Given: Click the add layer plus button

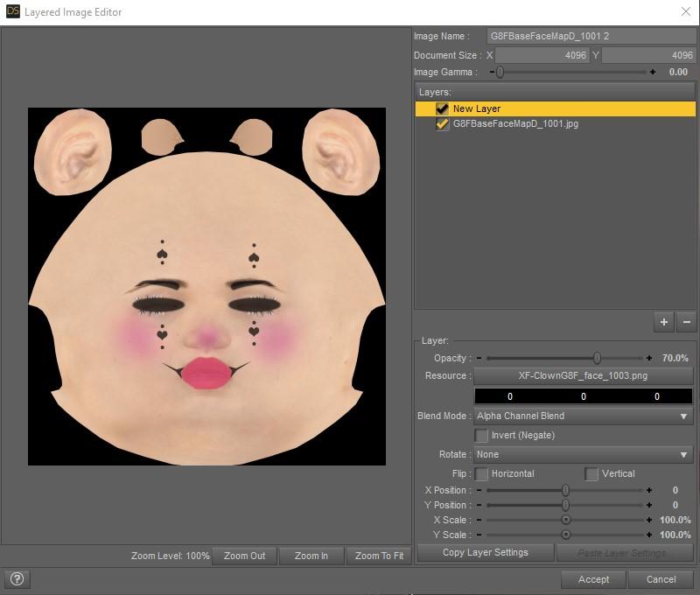Looking at the screenshot, I should pos(664,322).
